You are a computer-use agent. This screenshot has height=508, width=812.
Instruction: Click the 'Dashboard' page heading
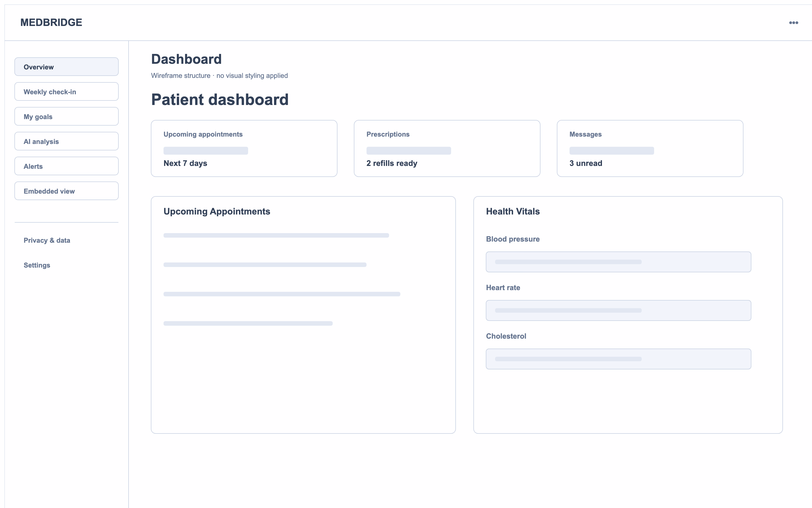186,59
